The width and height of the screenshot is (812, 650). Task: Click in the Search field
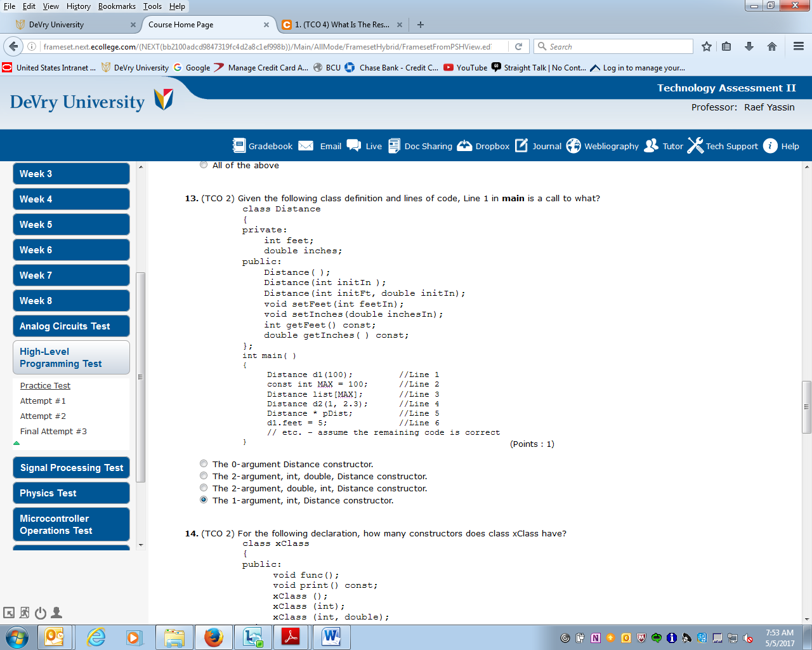click(x=613, y=46)
